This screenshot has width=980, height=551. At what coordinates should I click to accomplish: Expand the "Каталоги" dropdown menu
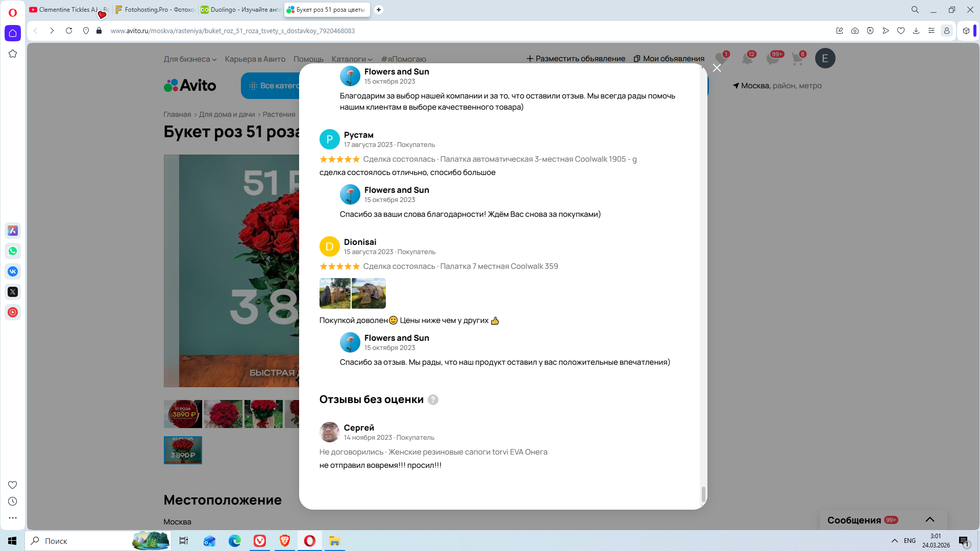pyautogui.click(x=352, y=59)
